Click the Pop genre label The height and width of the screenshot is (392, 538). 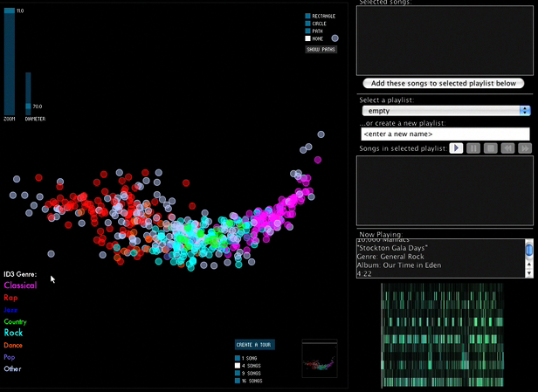(x=10, y=357)
